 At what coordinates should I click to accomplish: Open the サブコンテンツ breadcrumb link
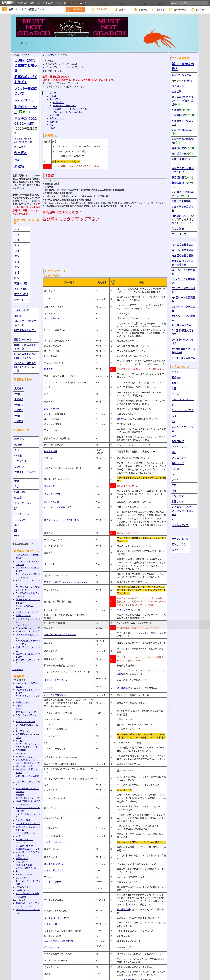coord(50,55)
